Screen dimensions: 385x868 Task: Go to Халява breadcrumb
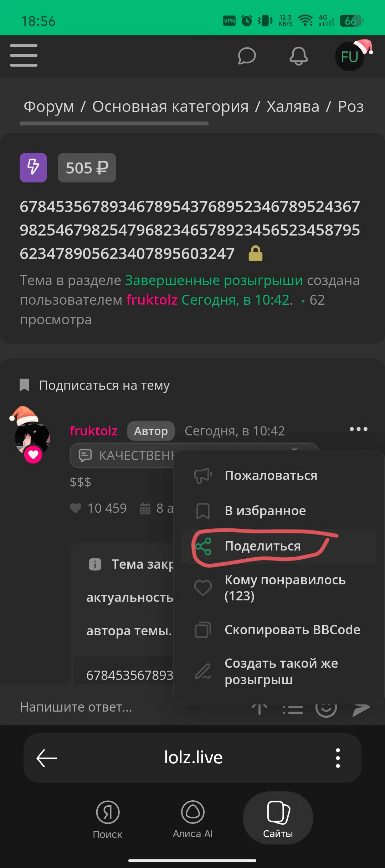293,107
